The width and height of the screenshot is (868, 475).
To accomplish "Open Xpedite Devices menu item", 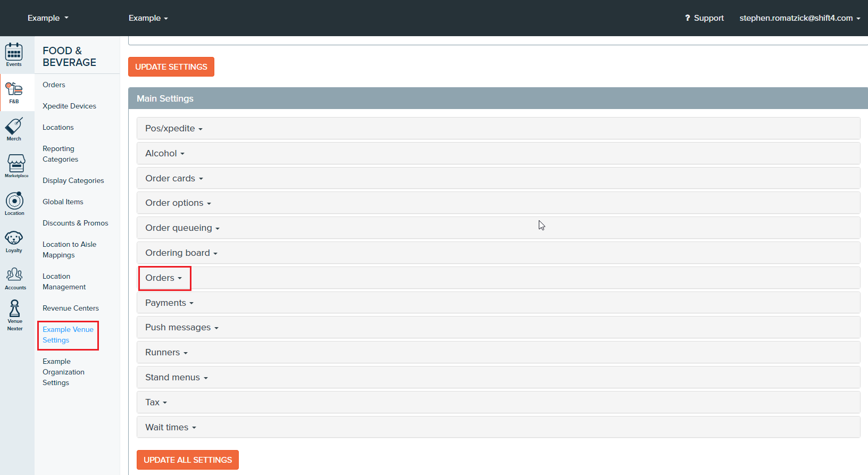I will (69, 106).
